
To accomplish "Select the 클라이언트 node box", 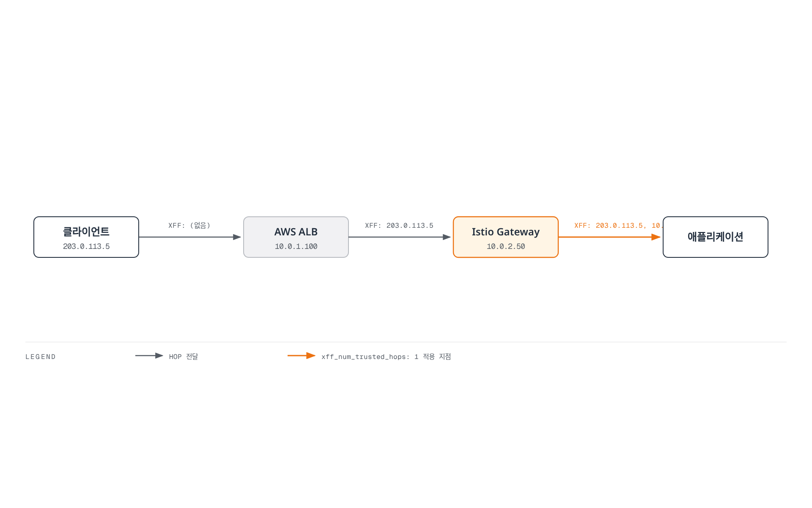I will [x=86, y=237].
